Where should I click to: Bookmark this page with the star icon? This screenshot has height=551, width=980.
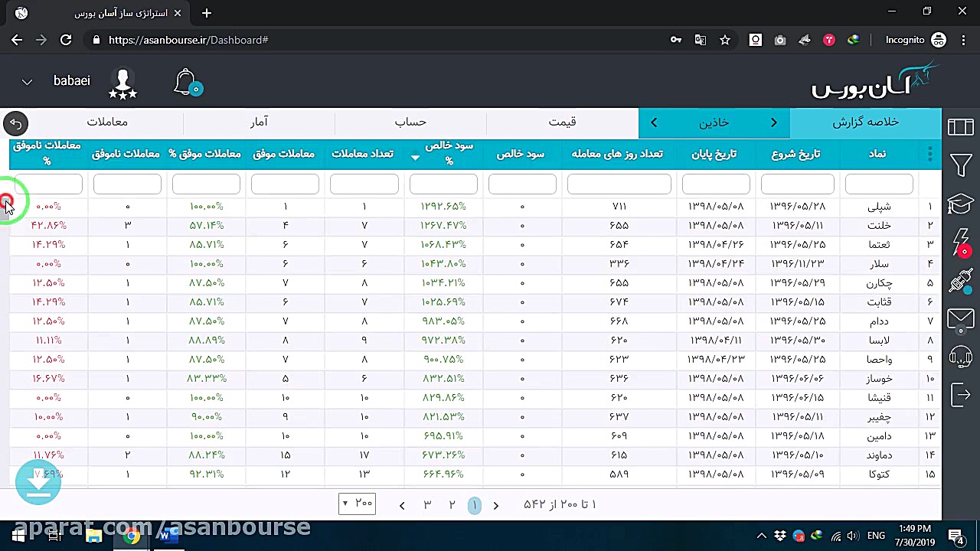click(x=725, y=40)
